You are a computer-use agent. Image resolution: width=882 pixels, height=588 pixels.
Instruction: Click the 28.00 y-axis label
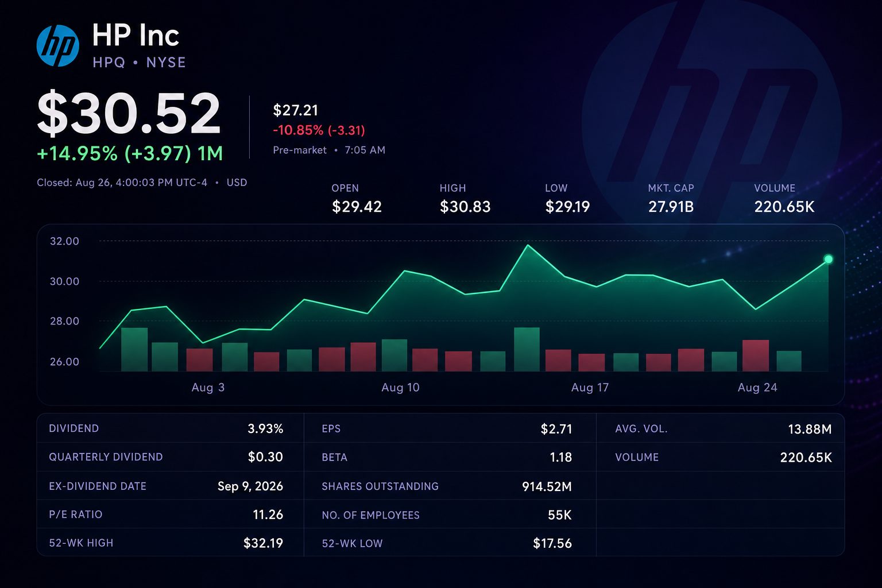point(64,321)
